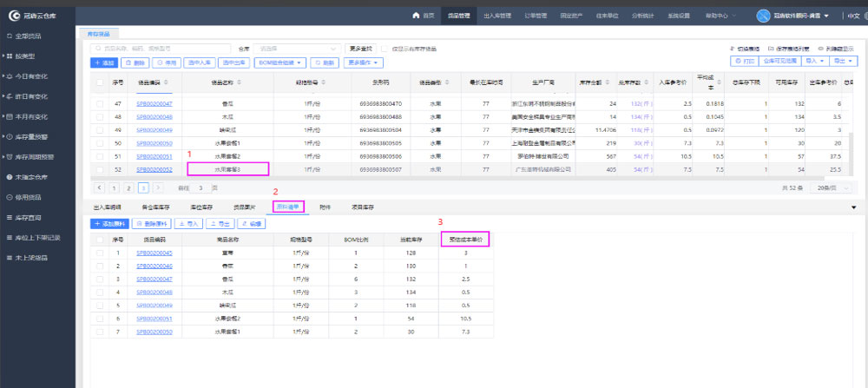Click the user avatar icon in header
The height and width of the screenshot is (388, 868).
(763, 16)
